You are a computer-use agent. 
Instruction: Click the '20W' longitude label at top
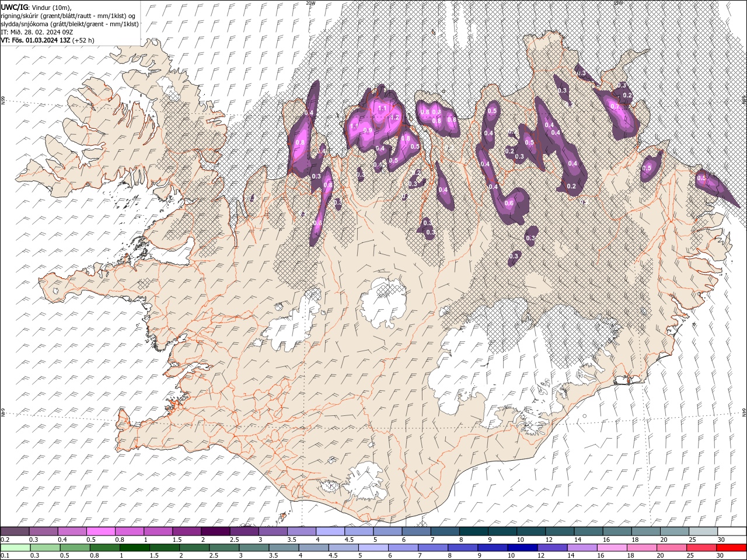point(310,3)
